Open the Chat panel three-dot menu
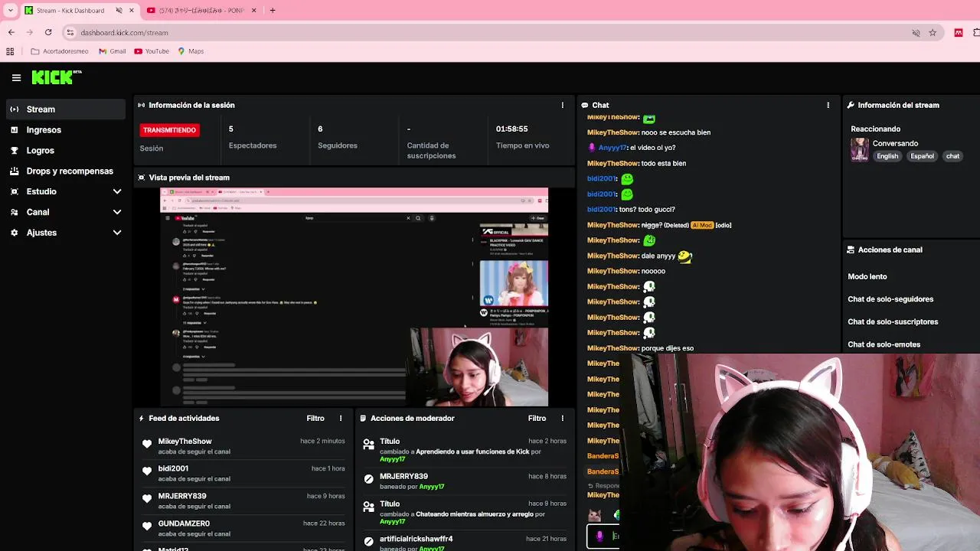Viewport: 980px width, 551px height. (x=828, y=106)
